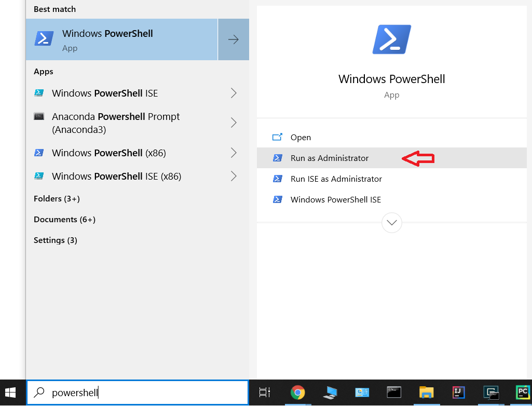
Task: Choose Open in the preview pane
Action: click(x=392, y=137)
